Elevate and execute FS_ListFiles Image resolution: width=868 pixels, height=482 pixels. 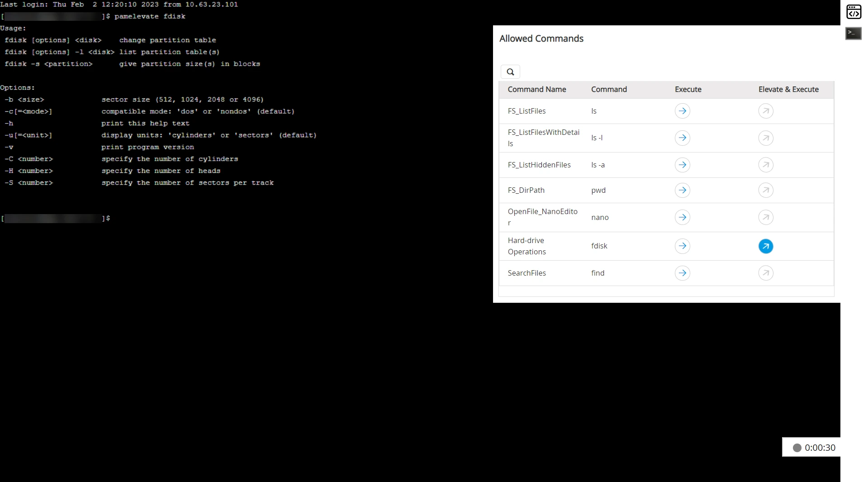[766, 111]
